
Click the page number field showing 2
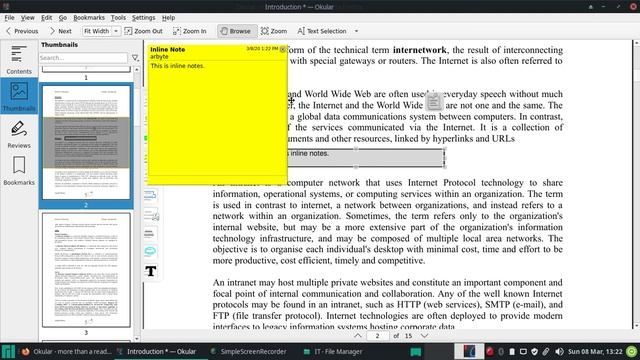[377, 336]
